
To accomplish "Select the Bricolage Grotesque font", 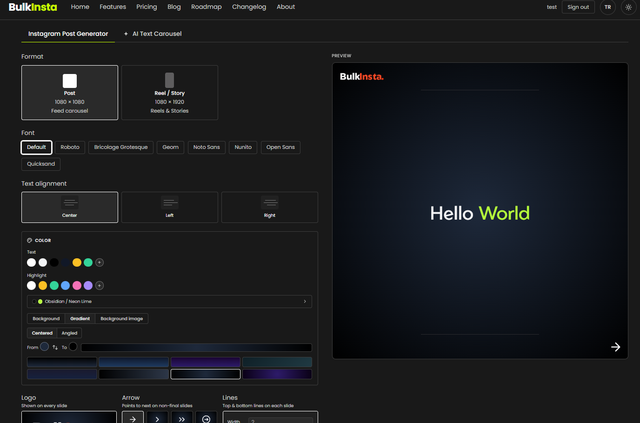I will (121, 147).
